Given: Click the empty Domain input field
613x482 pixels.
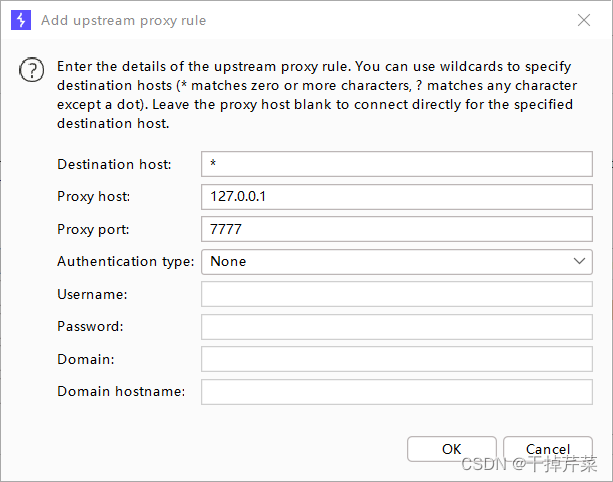Looking at the screenshot, I should (x=397, y=359).
